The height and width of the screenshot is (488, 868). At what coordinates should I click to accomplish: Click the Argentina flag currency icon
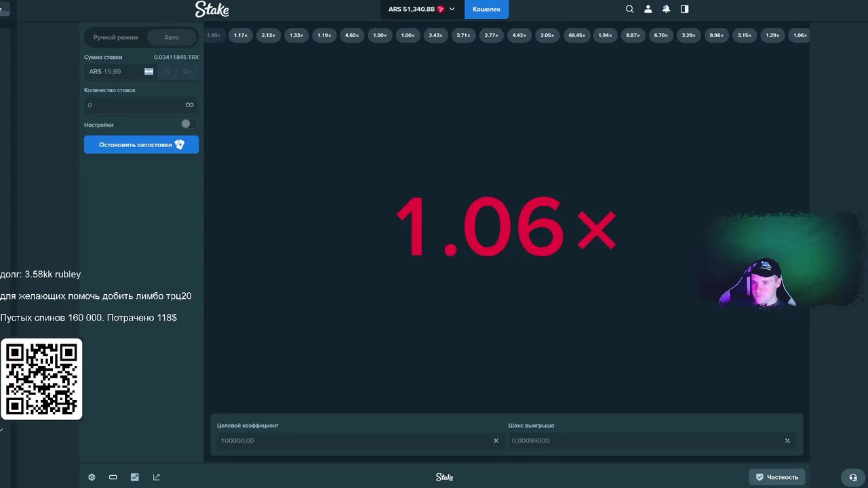(x=149, y=71)
